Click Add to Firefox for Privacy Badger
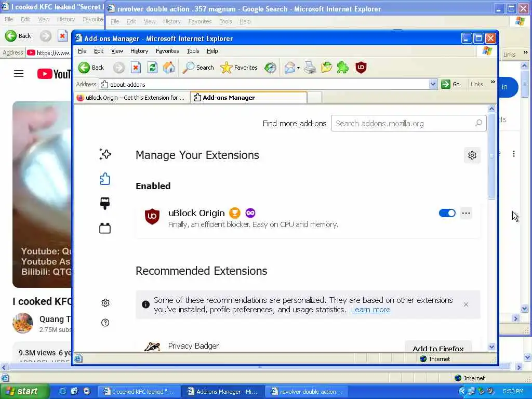532x399 pixels. [438, 347]
